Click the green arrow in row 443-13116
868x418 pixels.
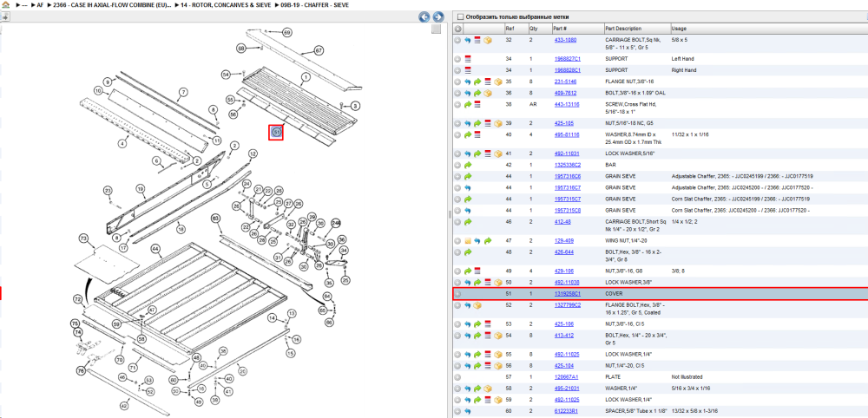click(468, 104)
